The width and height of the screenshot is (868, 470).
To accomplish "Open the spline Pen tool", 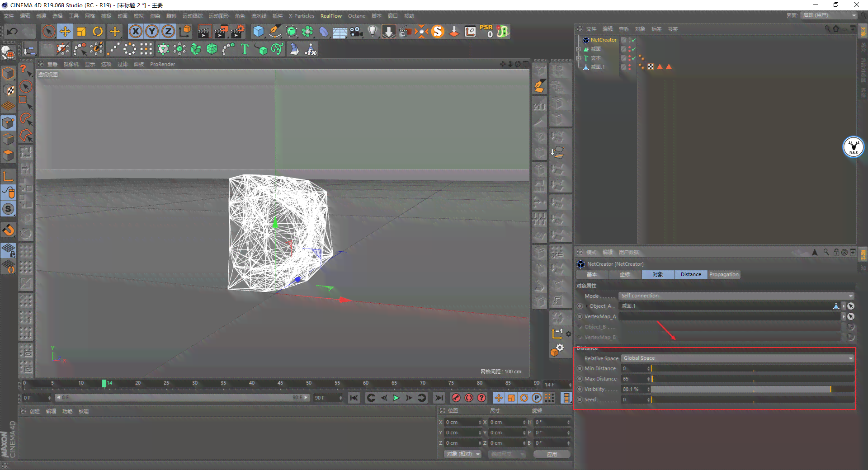I will pyautogui.click(x=274, y=31).
